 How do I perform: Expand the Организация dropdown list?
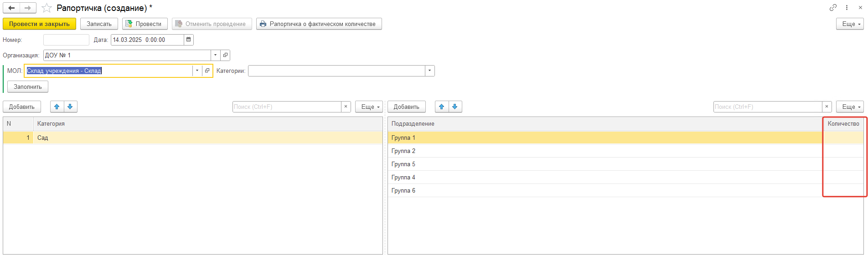[215, 55]
